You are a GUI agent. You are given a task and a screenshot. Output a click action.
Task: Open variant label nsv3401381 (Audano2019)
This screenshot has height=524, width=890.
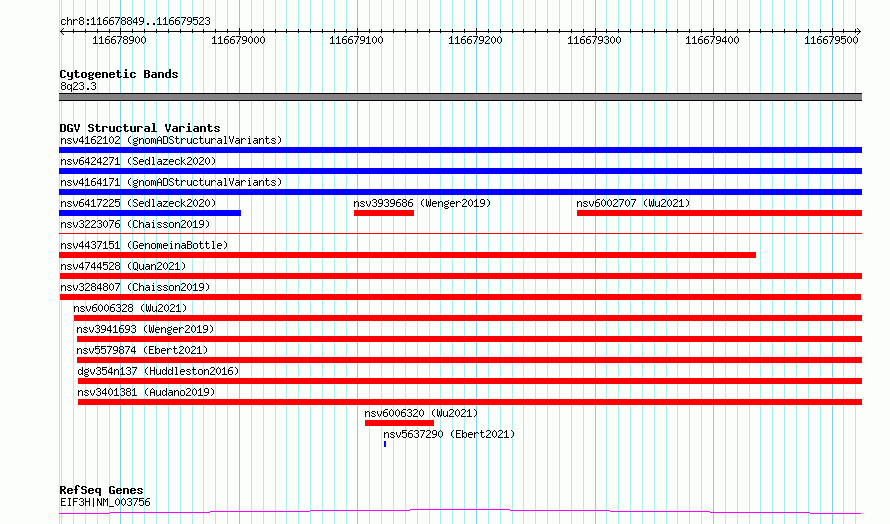click(x=146, y=392)
